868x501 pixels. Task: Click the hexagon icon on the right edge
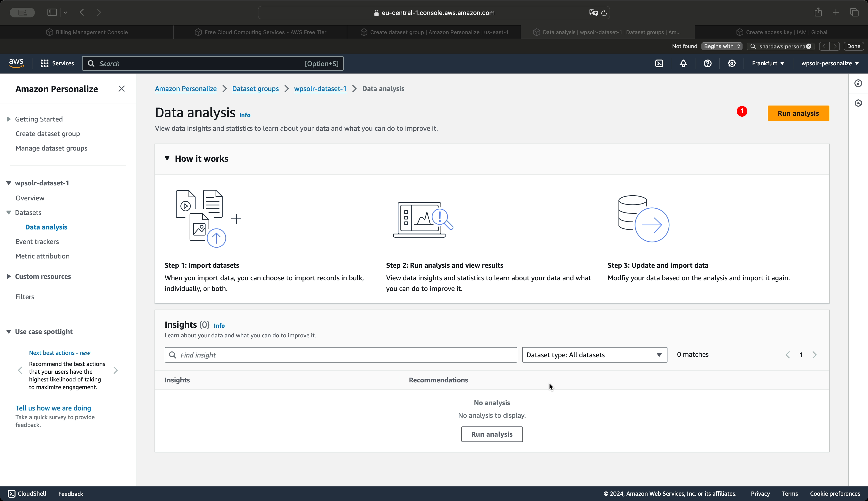click(858, 103)
